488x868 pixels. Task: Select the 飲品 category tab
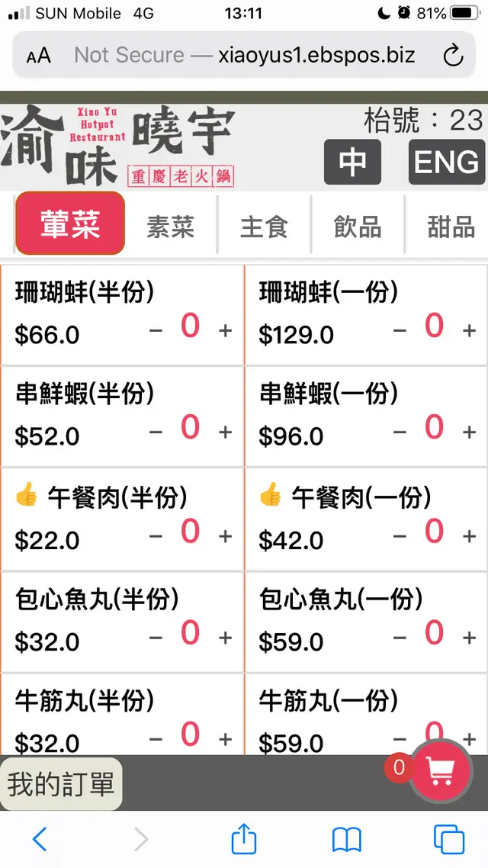pyautogui.click(x=357, y=227)
